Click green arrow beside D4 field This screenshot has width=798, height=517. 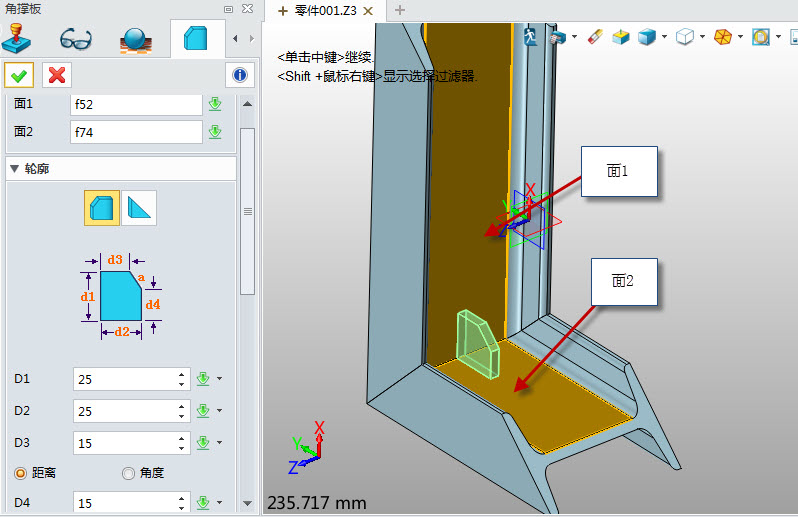tap(203, 503)
